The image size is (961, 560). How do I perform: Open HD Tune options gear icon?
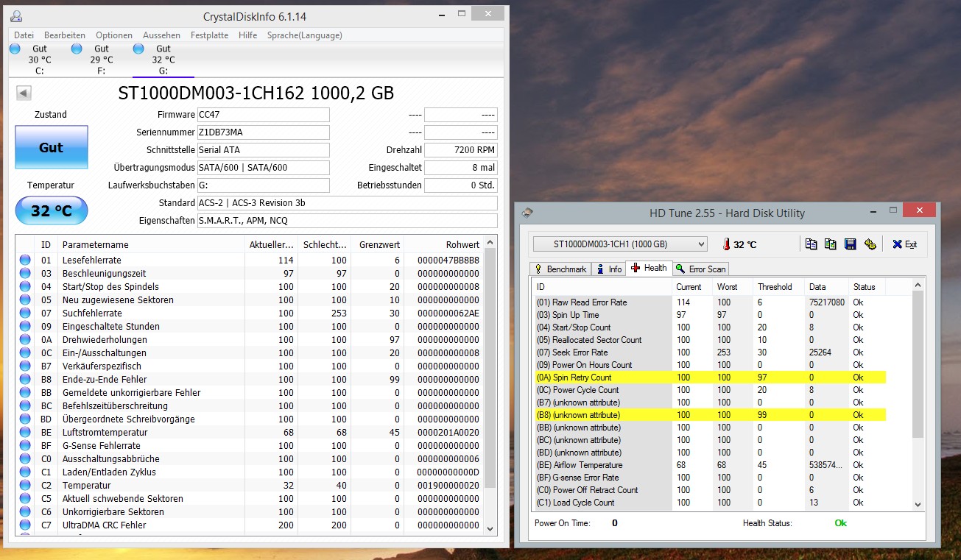pyautogui.click(x=870, y=244)
